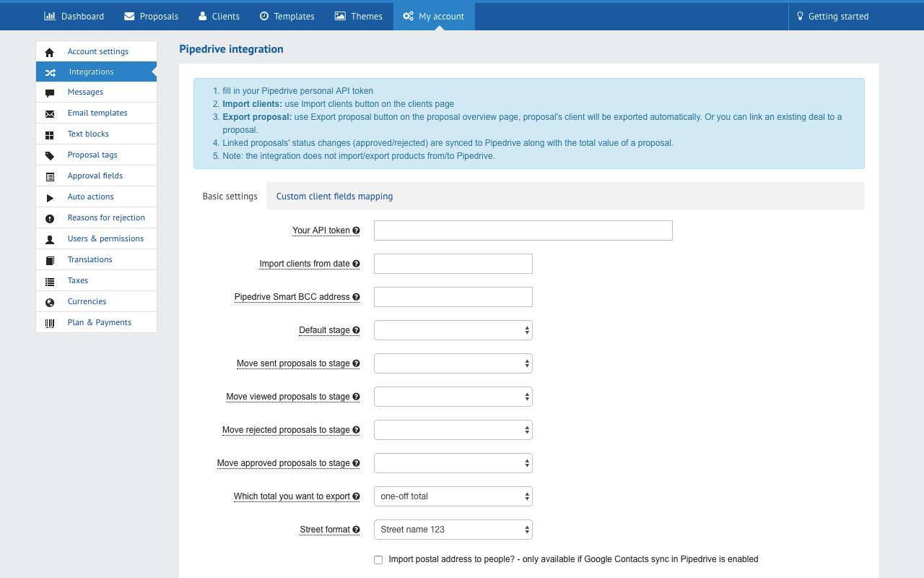Screen dimensions: 924x578
Task: Click the Account settings home icon
Action: pos(50,52)
